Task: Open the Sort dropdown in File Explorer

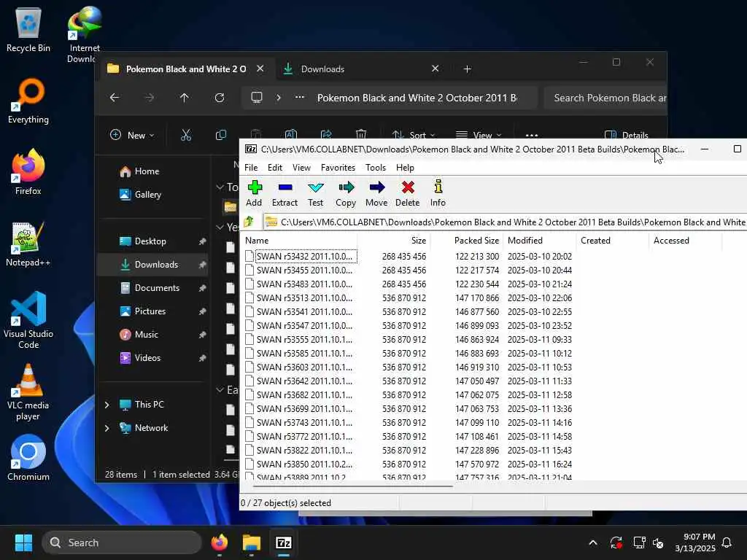Action: point(413,135)
